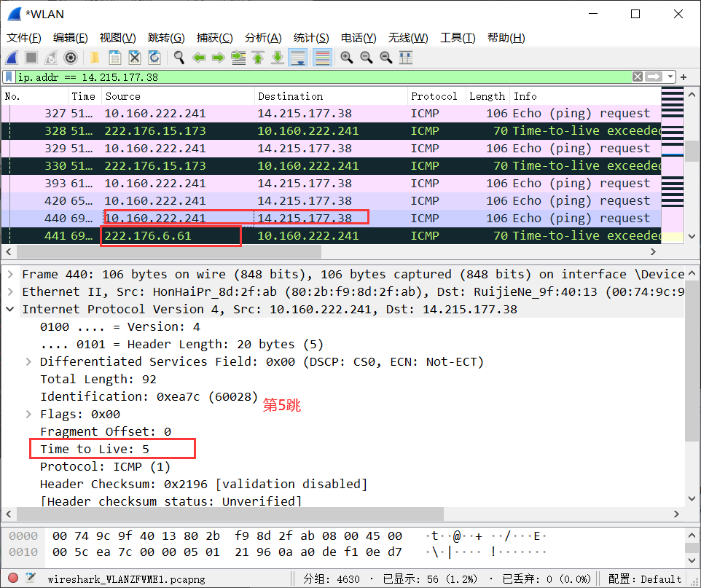Image resolution: width=701 pixels, height=588 pixels.
Task: Sort by the Info column header
Action: click(584, 96)
